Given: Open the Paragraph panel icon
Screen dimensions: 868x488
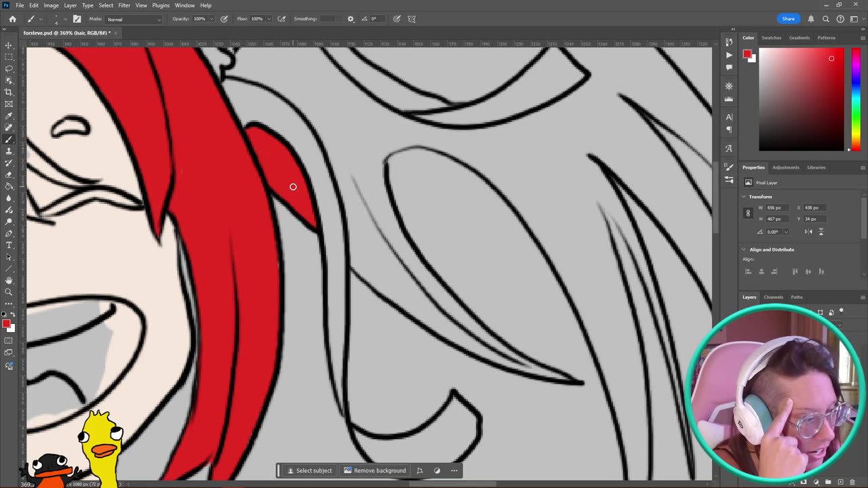Looking at the screenshot, I should (x=729, y=129).
